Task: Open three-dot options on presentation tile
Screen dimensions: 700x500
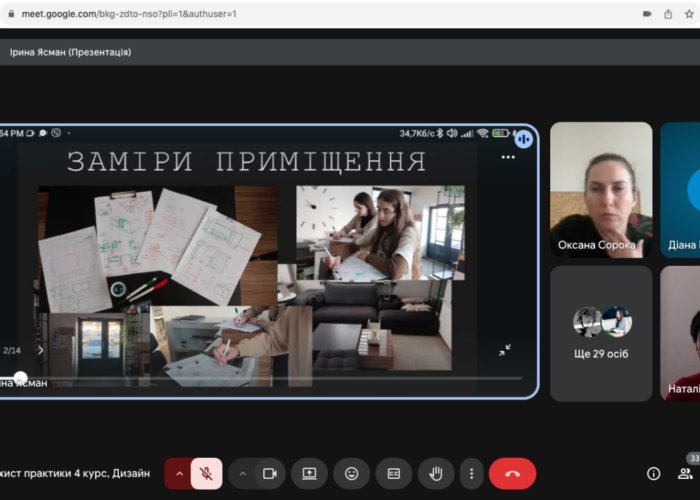Action: coord(507,157)
